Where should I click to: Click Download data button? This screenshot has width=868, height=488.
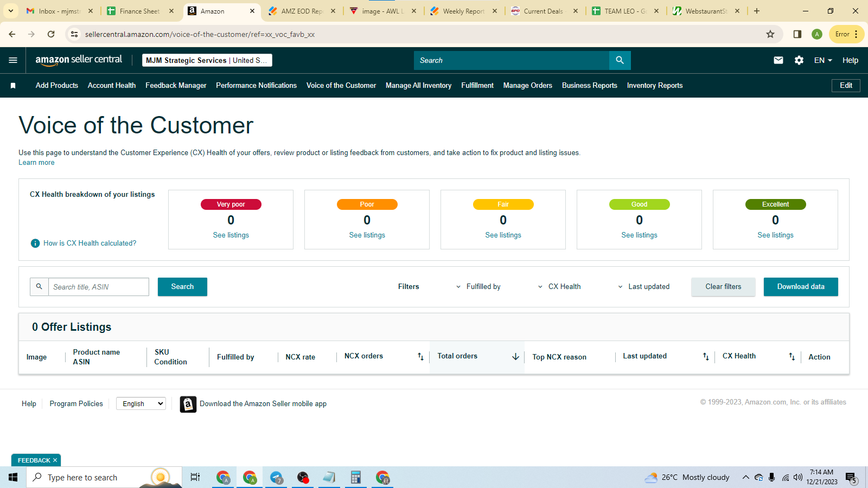(801, 287)
